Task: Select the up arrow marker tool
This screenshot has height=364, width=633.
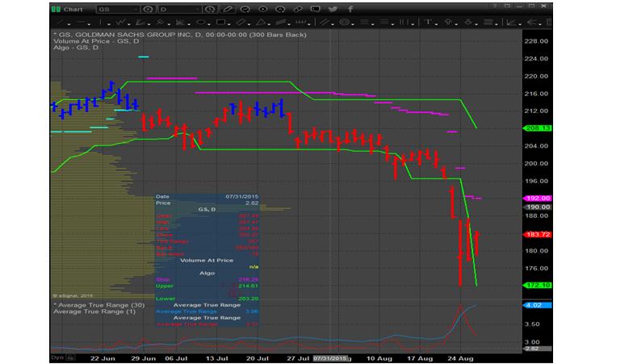Action: pyautogui.click(x=448, y=22)
